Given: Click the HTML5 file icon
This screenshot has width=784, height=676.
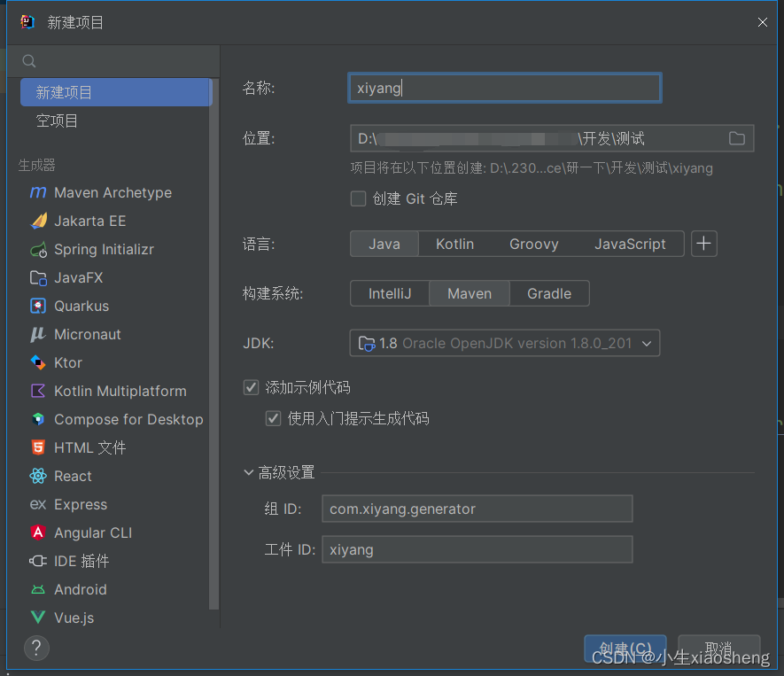Looking at the screenshot, I should [x=38, y=447].
